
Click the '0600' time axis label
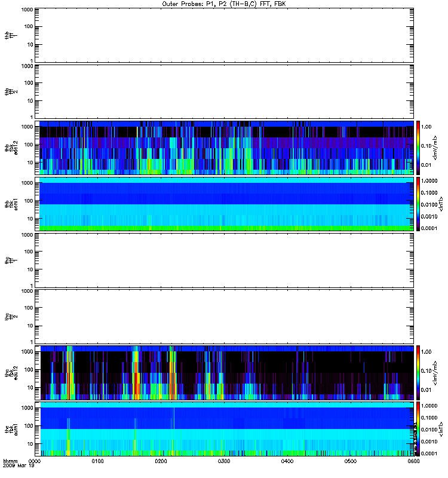pyautogui.click(x=413, y=461)
